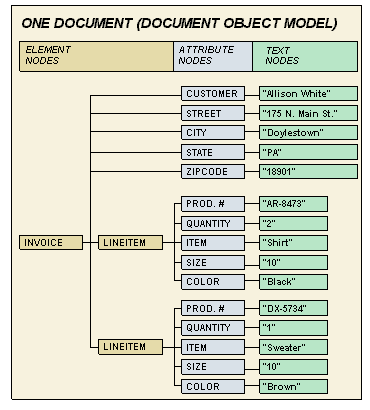This screenshot has height=410, width=370.
Task: Click the CUSTOMER attribute node
Action: click(x=213, y=94)
